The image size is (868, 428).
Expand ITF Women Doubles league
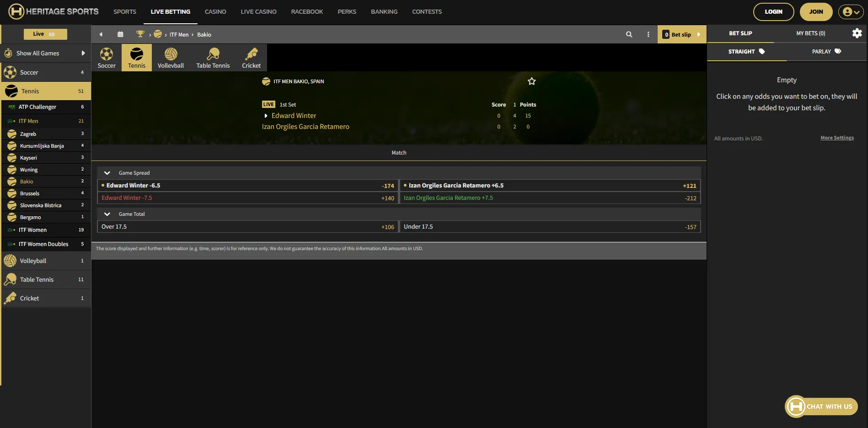point(46,244)
